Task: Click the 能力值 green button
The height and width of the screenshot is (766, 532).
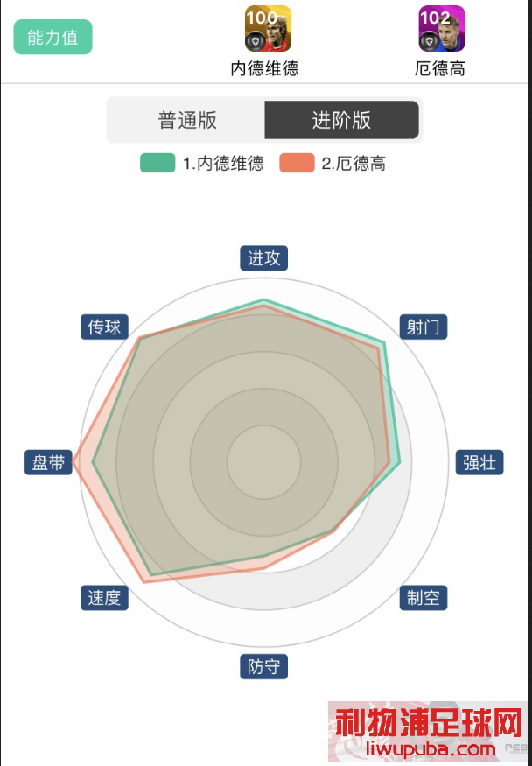Action: (52, 37)
